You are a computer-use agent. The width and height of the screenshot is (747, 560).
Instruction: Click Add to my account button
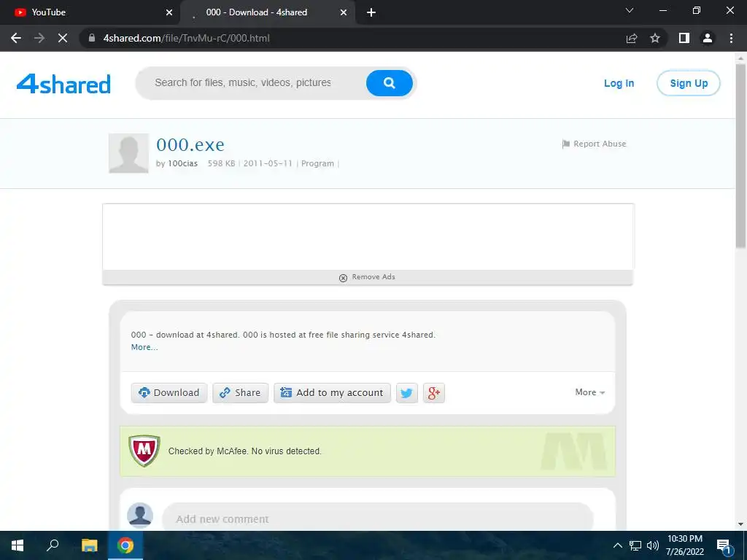coord(332,393)
